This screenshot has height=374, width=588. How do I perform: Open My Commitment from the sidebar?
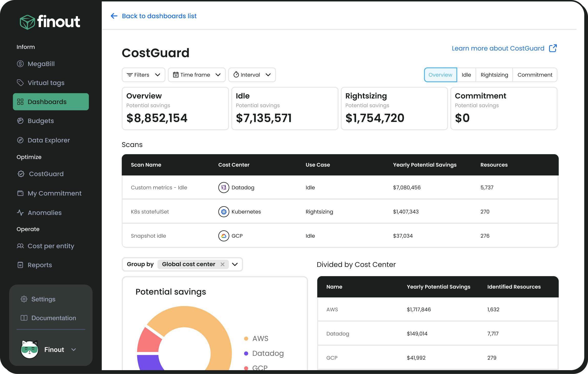55,193
